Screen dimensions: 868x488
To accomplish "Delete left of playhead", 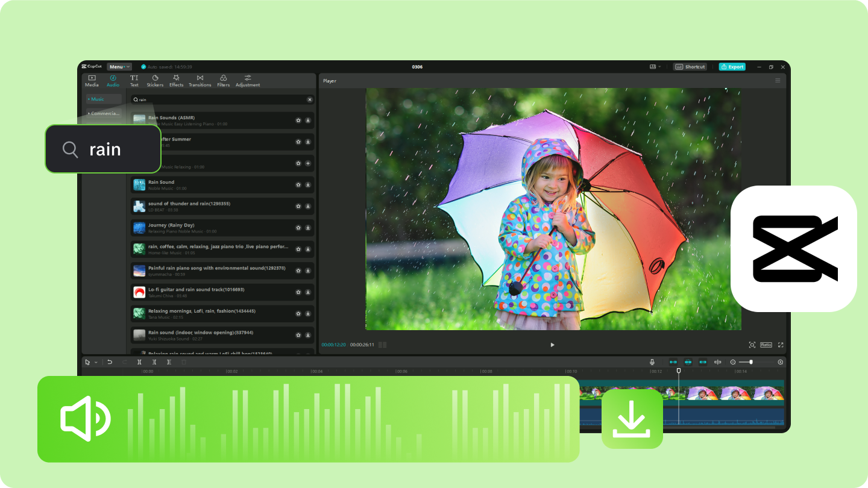I will pyautogui.click(x=154, y=362).
